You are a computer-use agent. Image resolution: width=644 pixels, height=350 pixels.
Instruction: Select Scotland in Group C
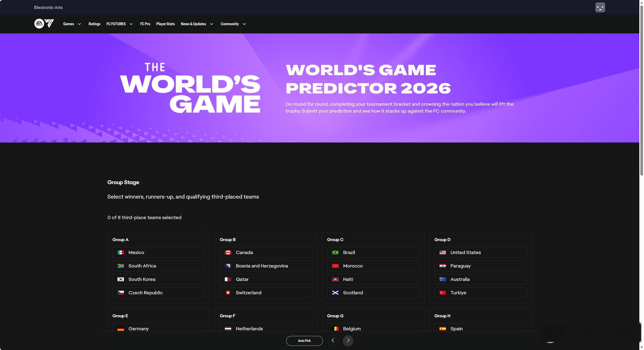point(373,293)
